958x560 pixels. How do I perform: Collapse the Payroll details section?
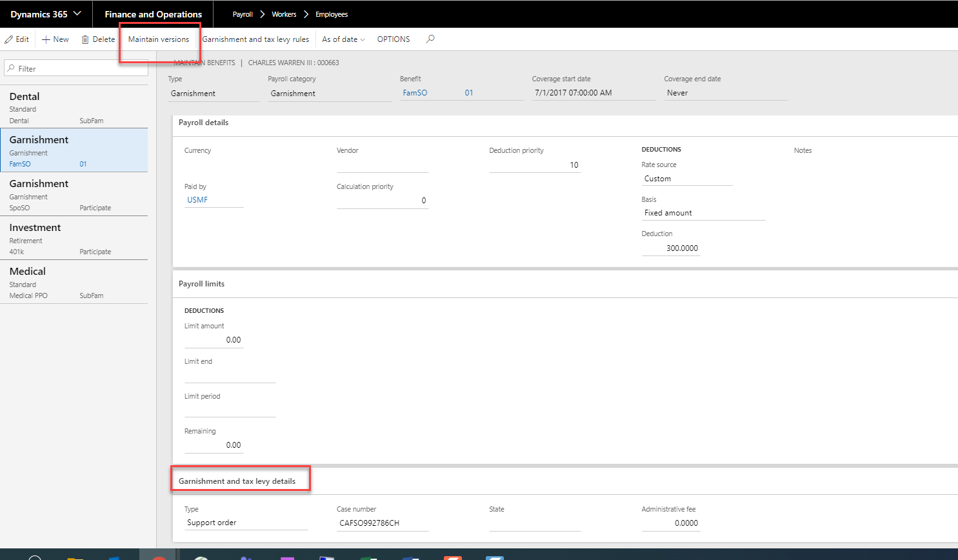[204, 123]
